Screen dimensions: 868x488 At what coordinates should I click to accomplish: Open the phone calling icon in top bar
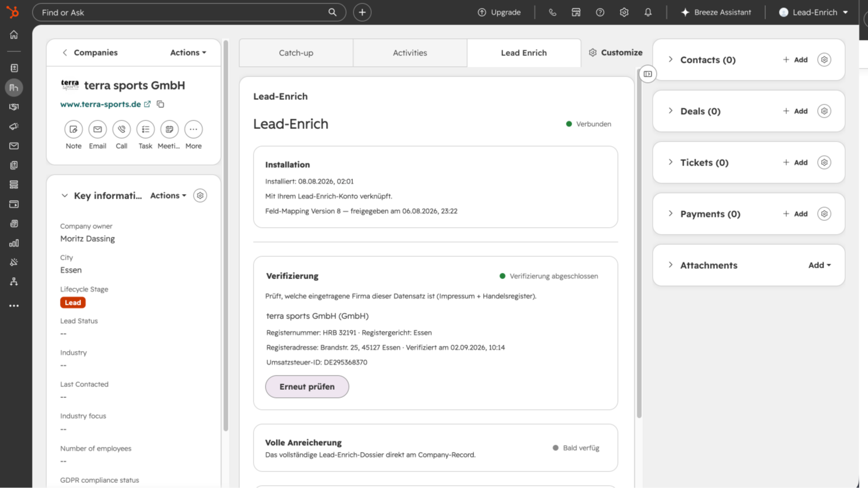pyautogui.click(x=552, y=12)
